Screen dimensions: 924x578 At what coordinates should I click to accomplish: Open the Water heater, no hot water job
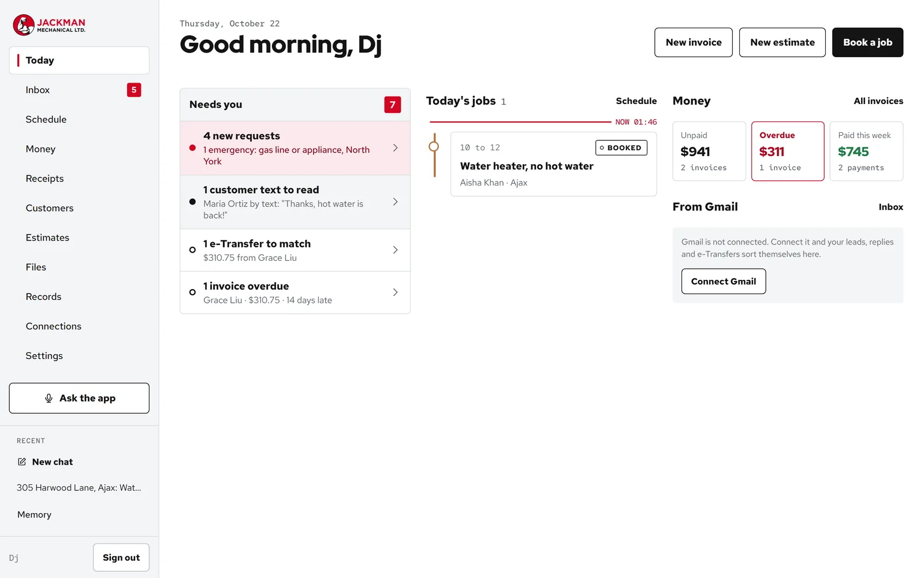(x=553, y=164)
